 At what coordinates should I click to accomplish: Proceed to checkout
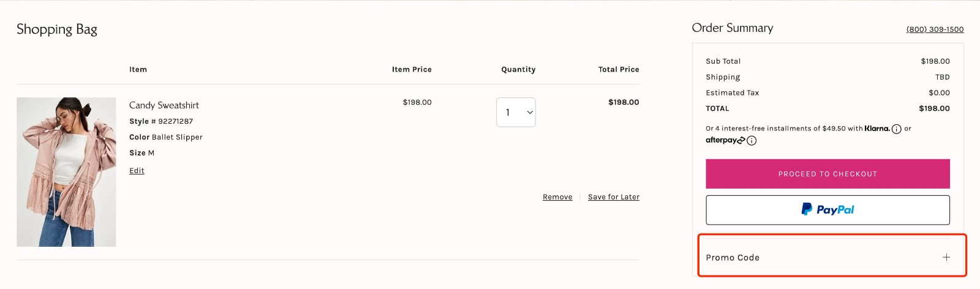click(827, 174)
